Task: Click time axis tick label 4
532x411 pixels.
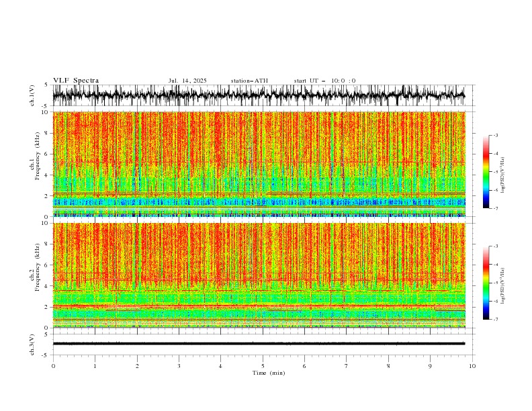Action: [x=220, y=366]
